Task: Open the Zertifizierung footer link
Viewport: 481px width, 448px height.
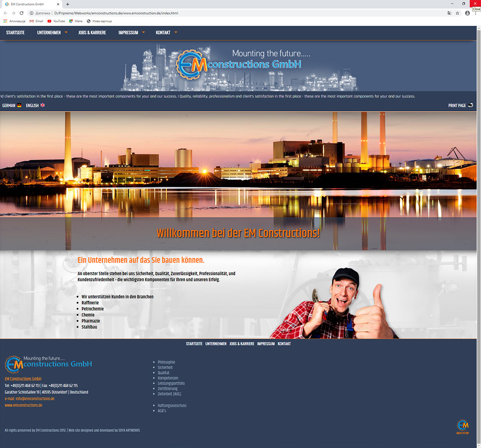Action: tap(167, 388)
